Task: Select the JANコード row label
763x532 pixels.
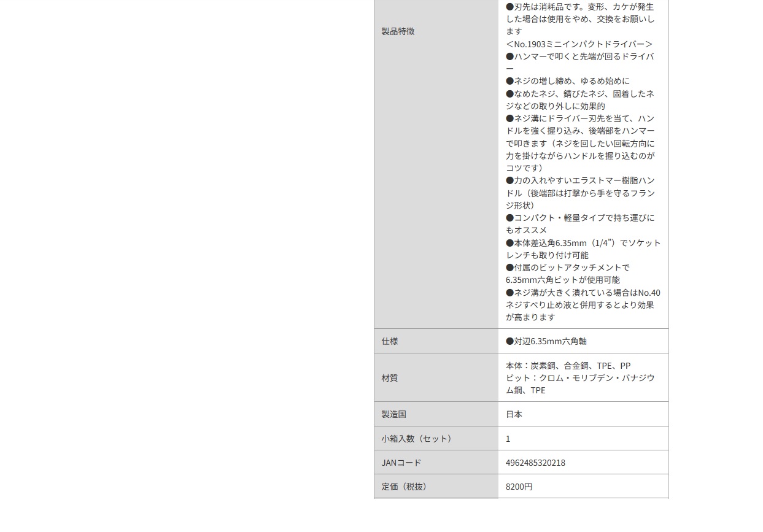Action: click(401, 463)
